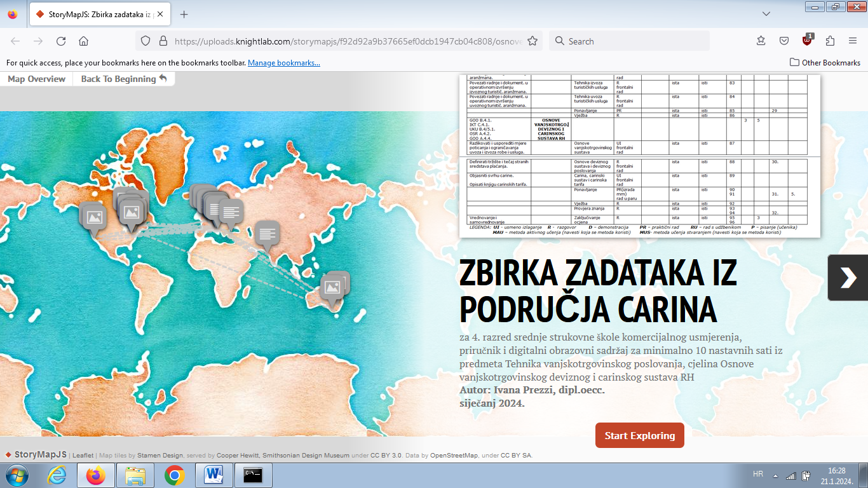Select the map marker over Asia

268,233
